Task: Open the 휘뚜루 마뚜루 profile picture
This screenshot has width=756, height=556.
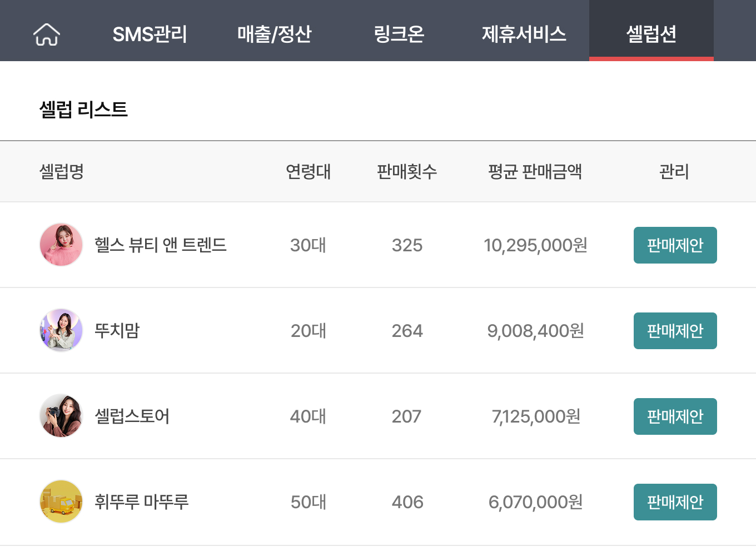Action: point(61,502)
